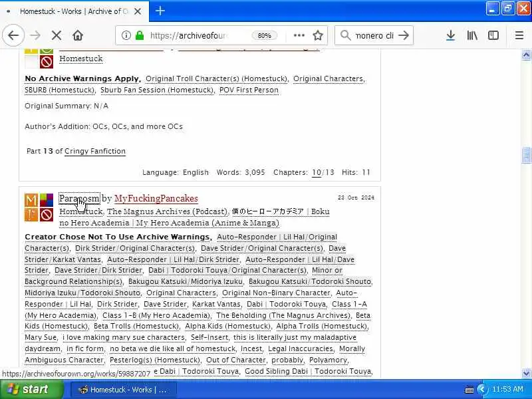The width and height of the screenshot is (532, 399).
Task: Click scrollbar down arrow
Action: point(526,373)
